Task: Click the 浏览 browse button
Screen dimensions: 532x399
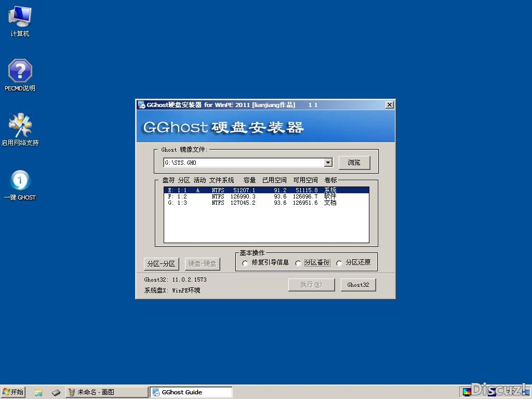Action: coord(354,163)
